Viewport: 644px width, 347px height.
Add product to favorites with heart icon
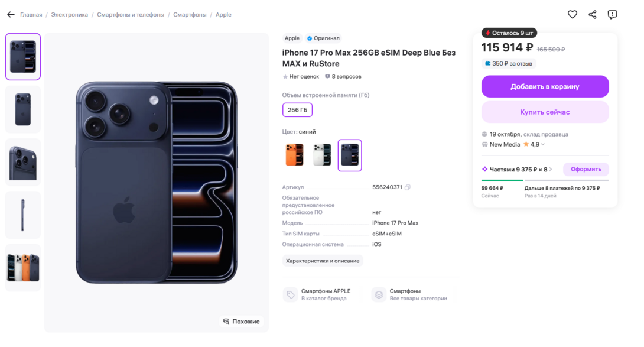tap(572, 15)
